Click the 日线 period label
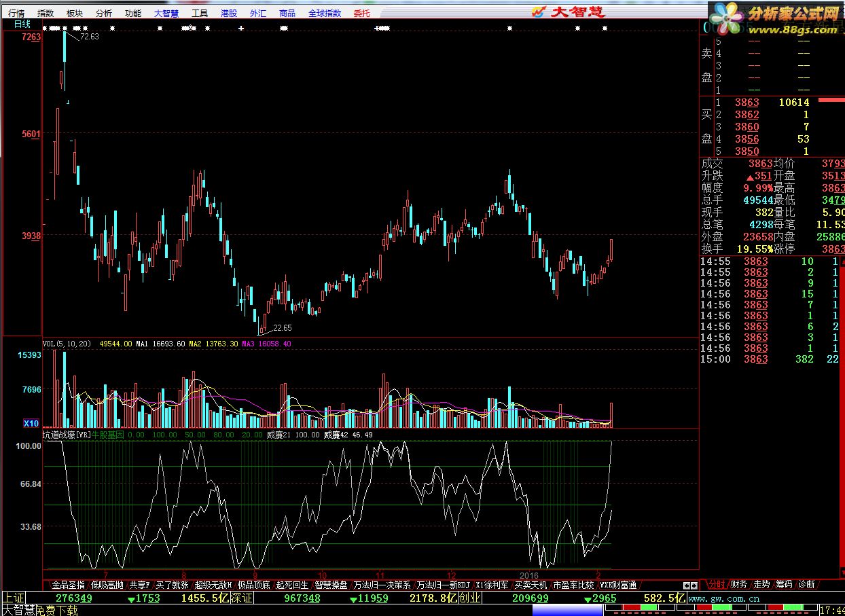The image size is (845, 616). coord(22,24)
